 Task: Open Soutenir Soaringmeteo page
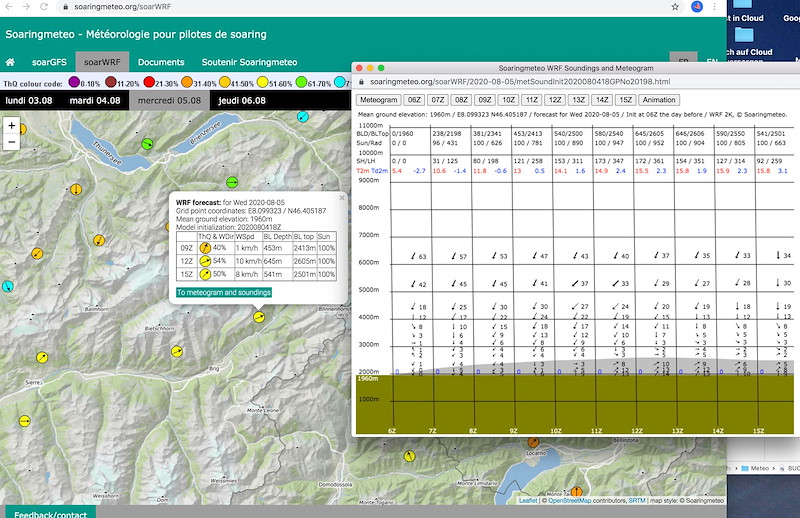pos(249,62)
